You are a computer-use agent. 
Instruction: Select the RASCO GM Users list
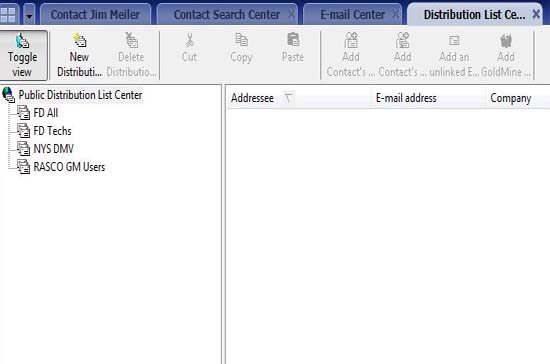point(69,167)
